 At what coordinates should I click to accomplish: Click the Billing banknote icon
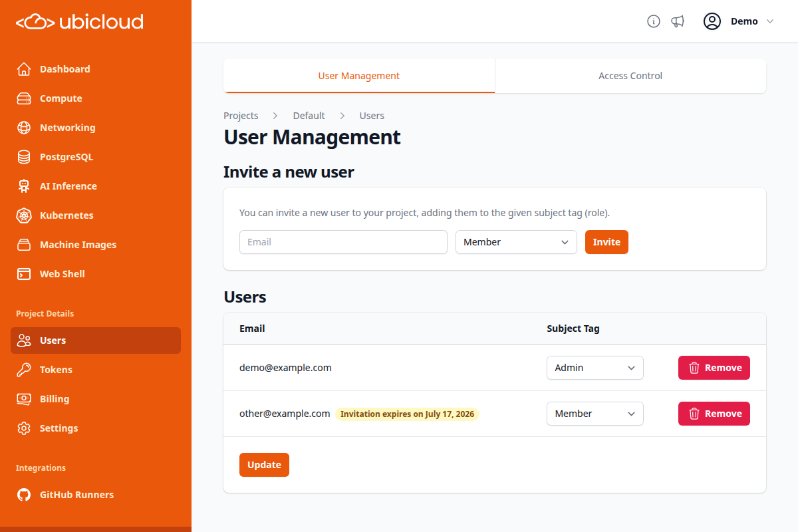tap(24, 399)
